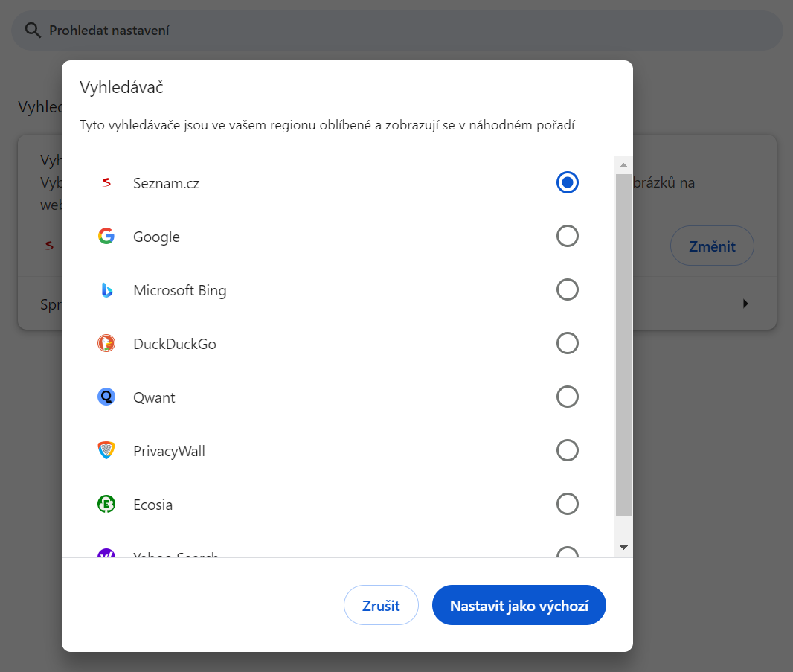Expand the partially hidden settings row chevron
The image size is (793, 672).
tap(746, 303)
